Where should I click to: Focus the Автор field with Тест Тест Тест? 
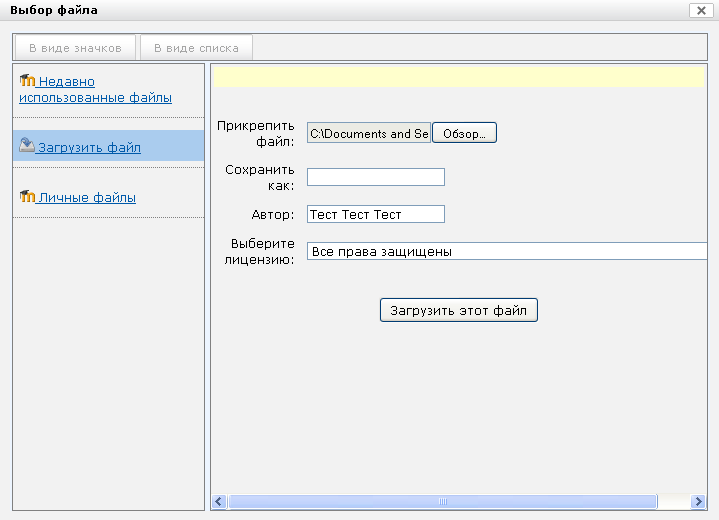point(376,214)
